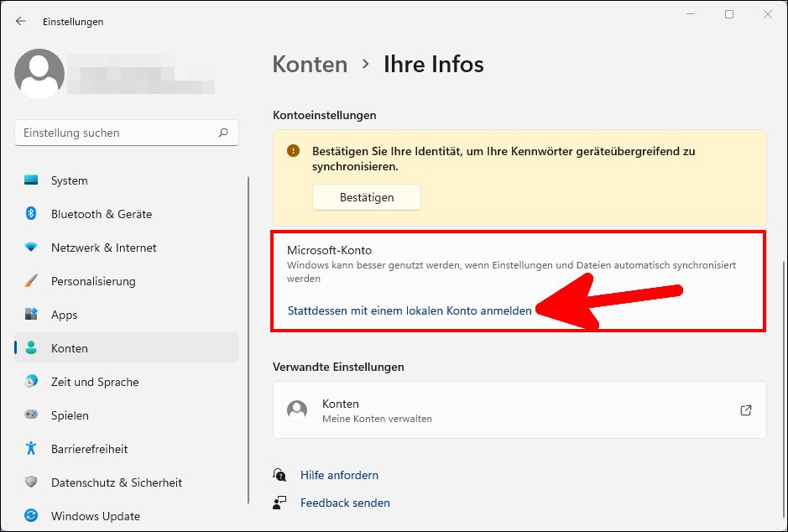Click the Einstellung suchen search field
Image resolution: width=788 pixels, height=532 pixels.
117,133
